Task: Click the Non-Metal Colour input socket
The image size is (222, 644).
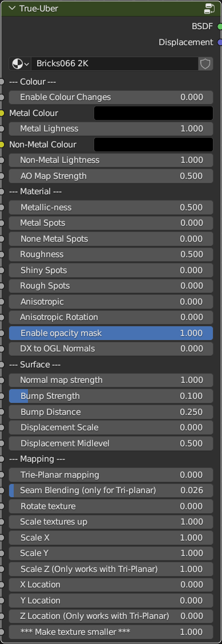Action: (2, 145)
